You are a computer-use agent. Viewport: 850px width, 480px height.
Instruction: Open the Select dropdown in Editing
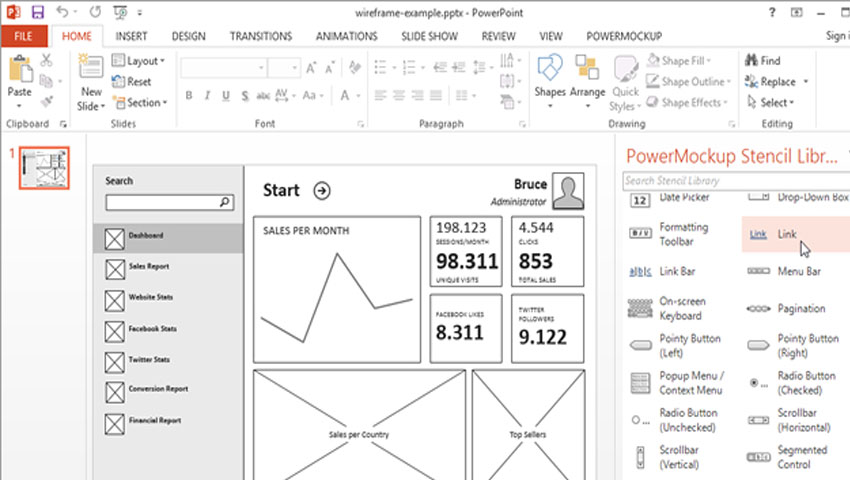click(x=775, y=103)
